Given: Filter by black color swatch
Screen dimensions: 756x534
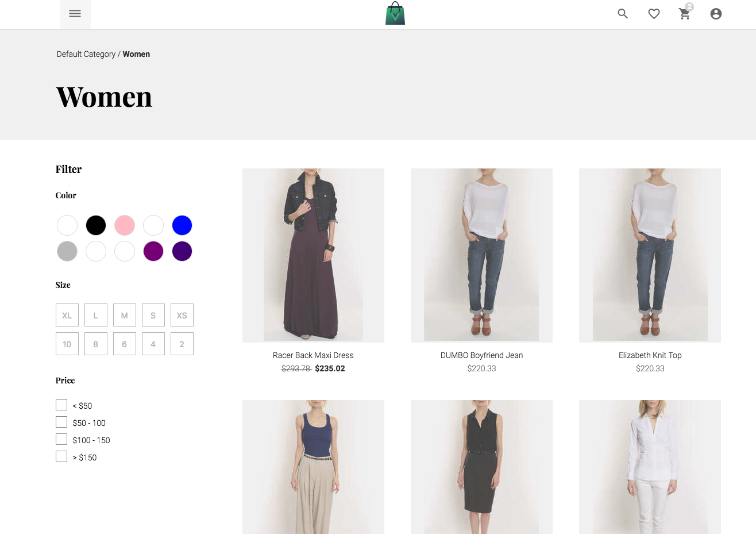Looking at the screenshot, I should (x=96, y=225).
